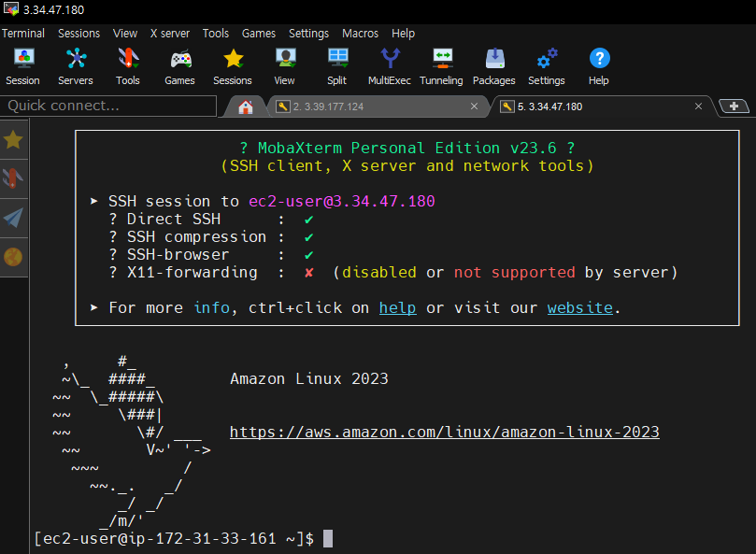Open the Games menu
Image resolution: width=756 pixels, height=554 pixels.
coord(259,34)
